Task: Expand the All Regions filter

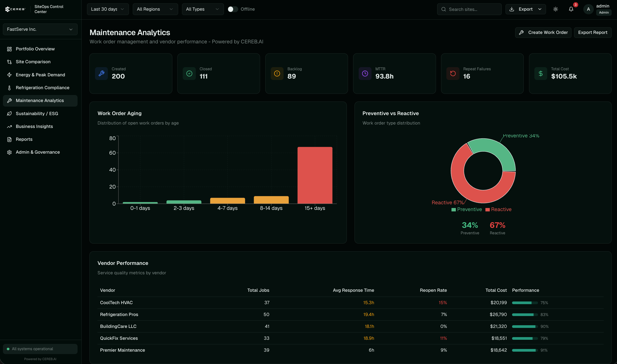Action: tap(155, 9)
